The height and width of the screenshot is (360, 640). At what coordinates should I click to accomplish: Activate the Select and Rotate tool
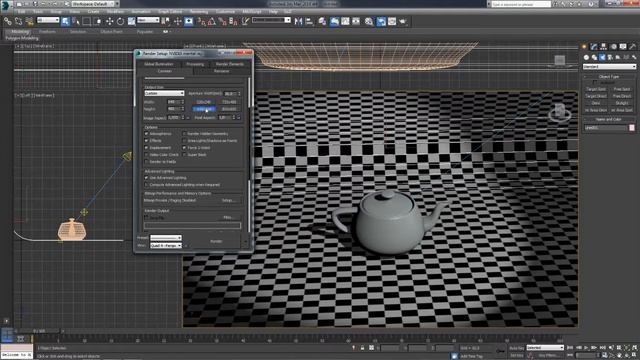coord(120,21)
